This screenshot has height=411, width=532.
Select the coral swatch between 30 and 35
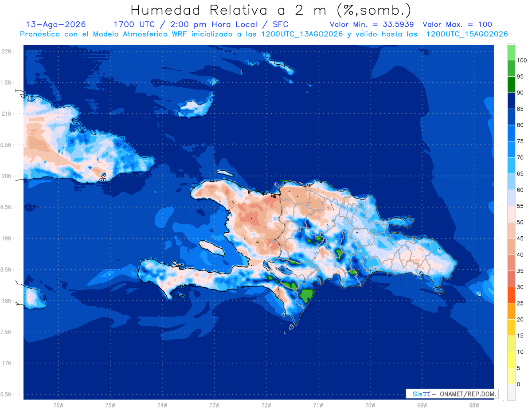[511, 279]
